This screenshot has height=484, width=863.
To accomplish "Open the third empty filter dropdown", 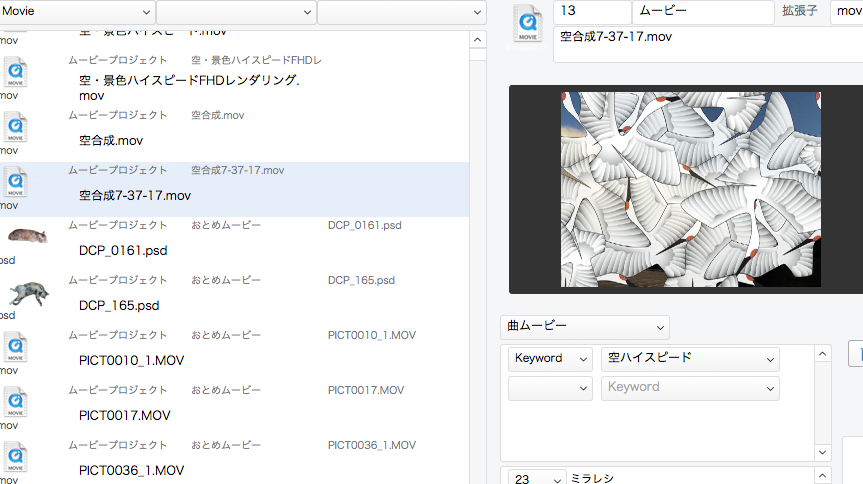I will (402, 12).
